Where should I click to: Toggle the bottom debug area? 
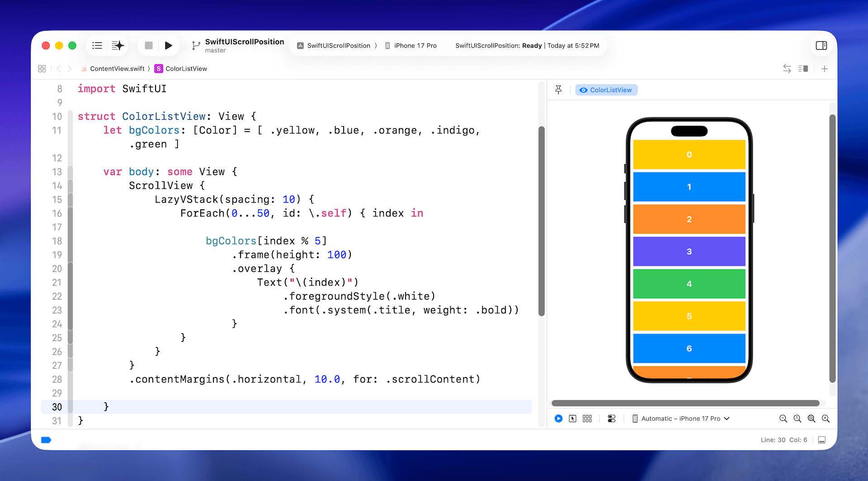(822, 440)
